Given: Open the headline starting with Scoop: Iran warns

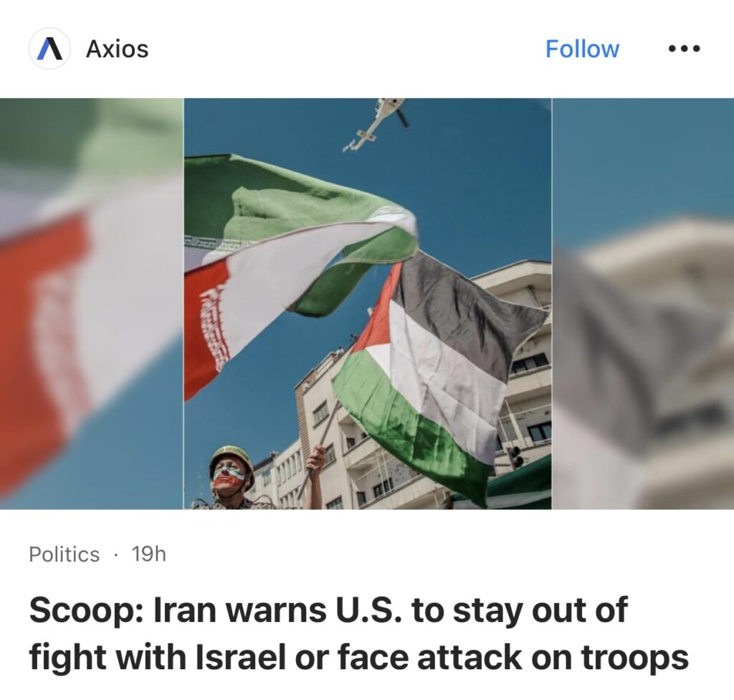Looking at the screenshot, I should (358, 633).
